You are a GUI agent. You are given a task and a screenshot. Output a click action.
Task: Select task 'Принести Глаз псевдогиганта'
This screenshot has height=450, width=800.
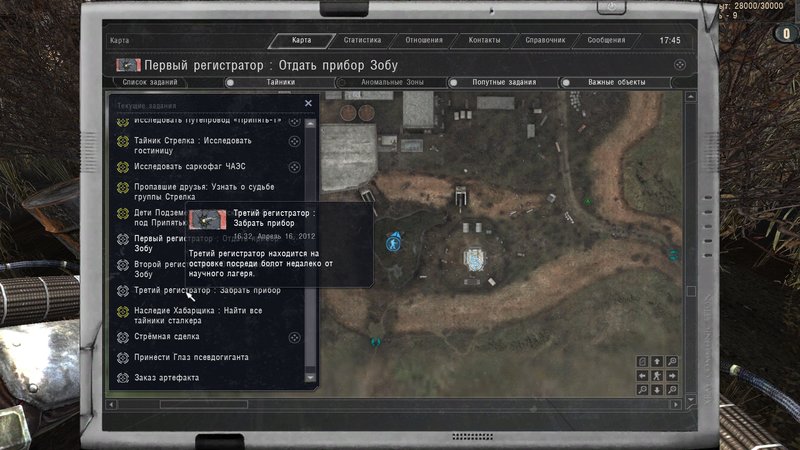click(190, 357)
